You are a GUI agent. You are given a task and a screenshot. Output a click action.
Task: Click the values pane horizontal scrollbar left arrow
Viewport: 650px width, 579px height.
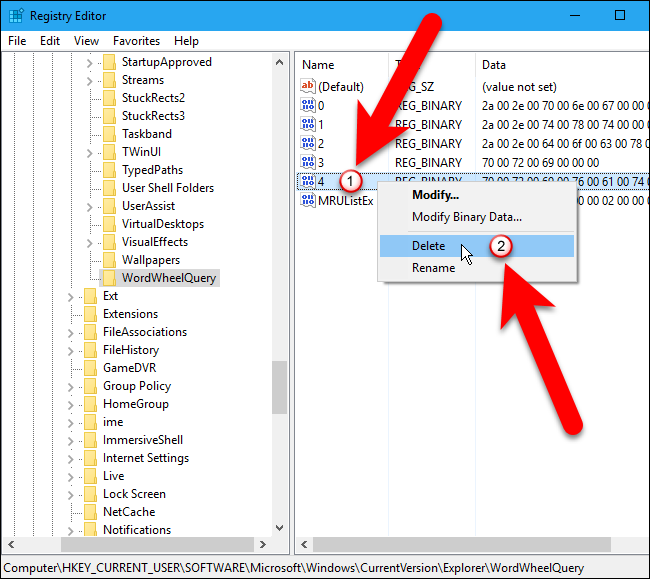304,545
